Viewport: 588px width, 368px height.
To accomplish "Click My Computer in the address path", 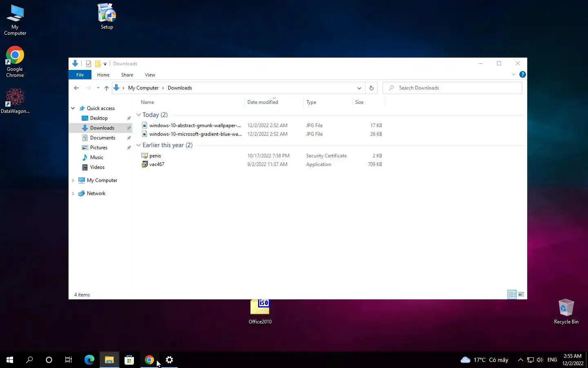I will (143, 88).
